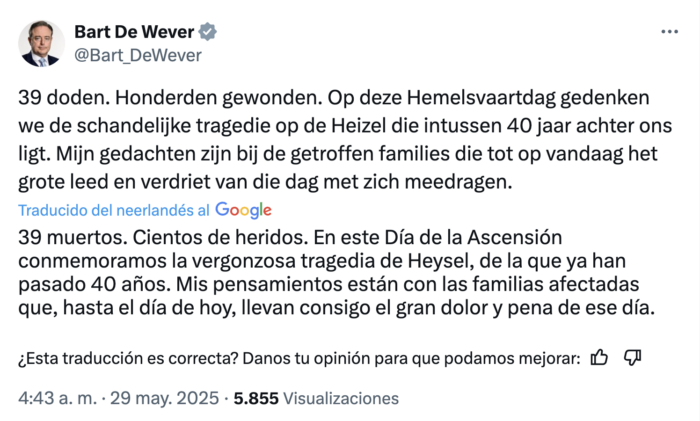
Task: Click the 4:43 a. m. timestamp
Action: coord(53,398)
